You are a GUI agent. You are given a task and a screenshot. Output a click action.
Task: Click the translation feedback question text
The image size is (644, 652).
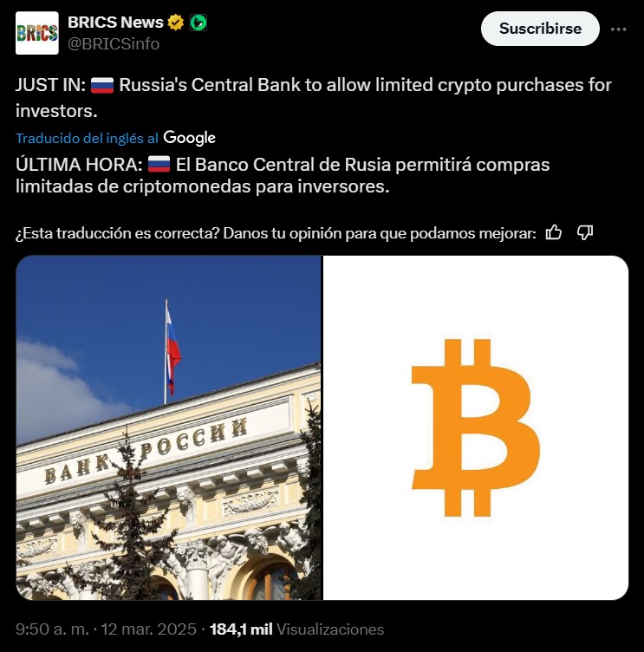tap(276, 233)
